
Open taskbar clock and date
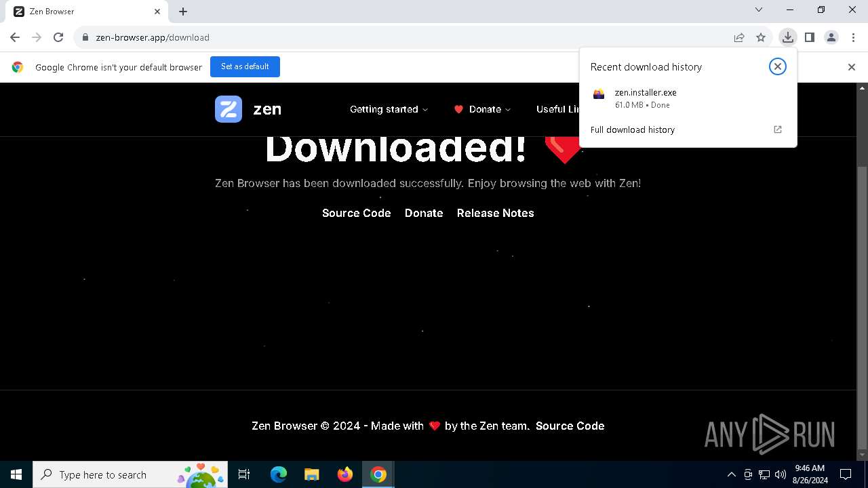810,474
